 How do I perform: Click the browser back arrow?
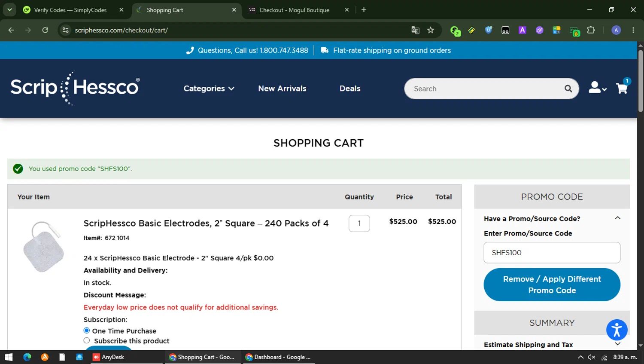click(11, 30)
